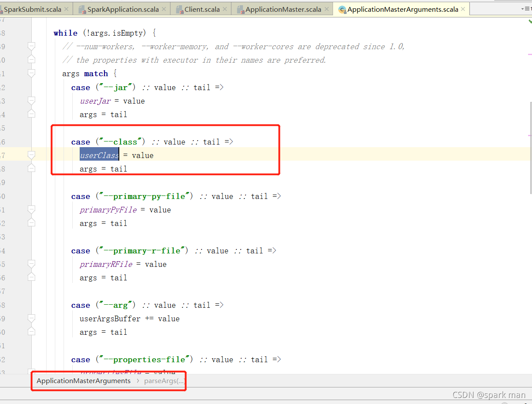This screenshot has width=532, height=404.
Task: Close the SparkApplication.scala tab
Action: [x=164, y=9]
